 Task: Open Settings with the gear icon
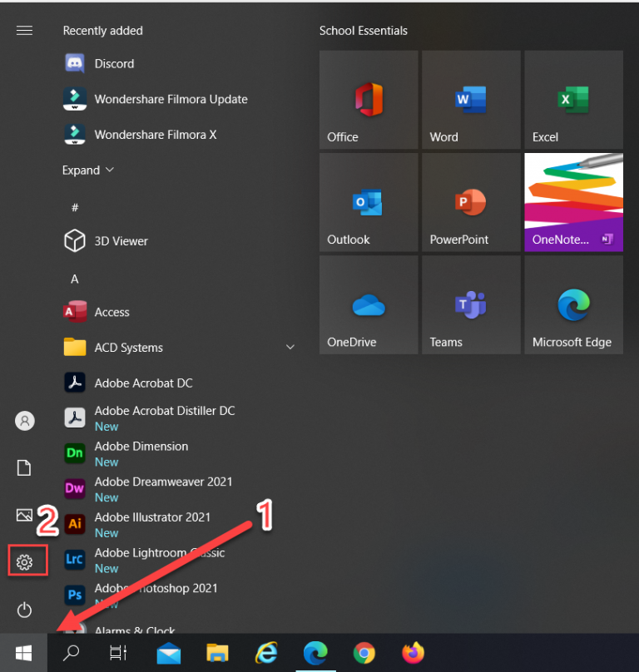coord(24,562)
